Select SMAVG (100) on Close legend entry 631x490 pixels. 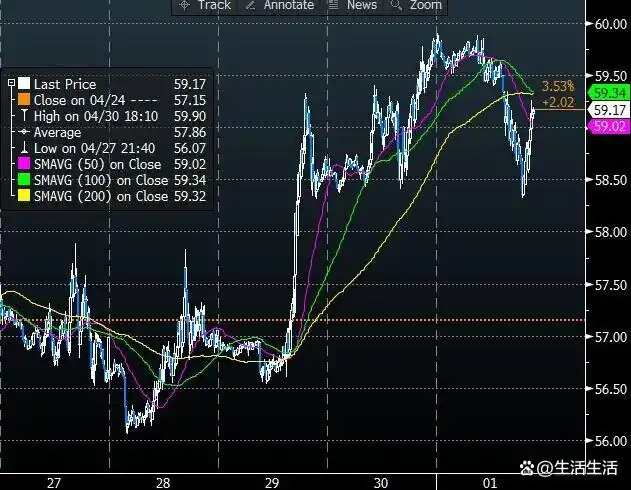[101, 180]
